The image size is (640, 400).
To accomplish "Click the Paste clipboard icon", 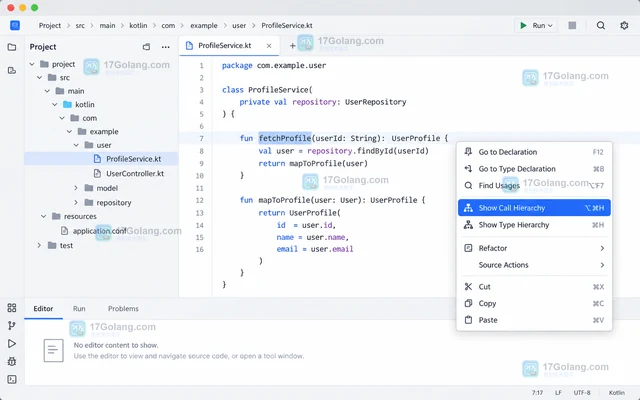I will coord(468,320).
